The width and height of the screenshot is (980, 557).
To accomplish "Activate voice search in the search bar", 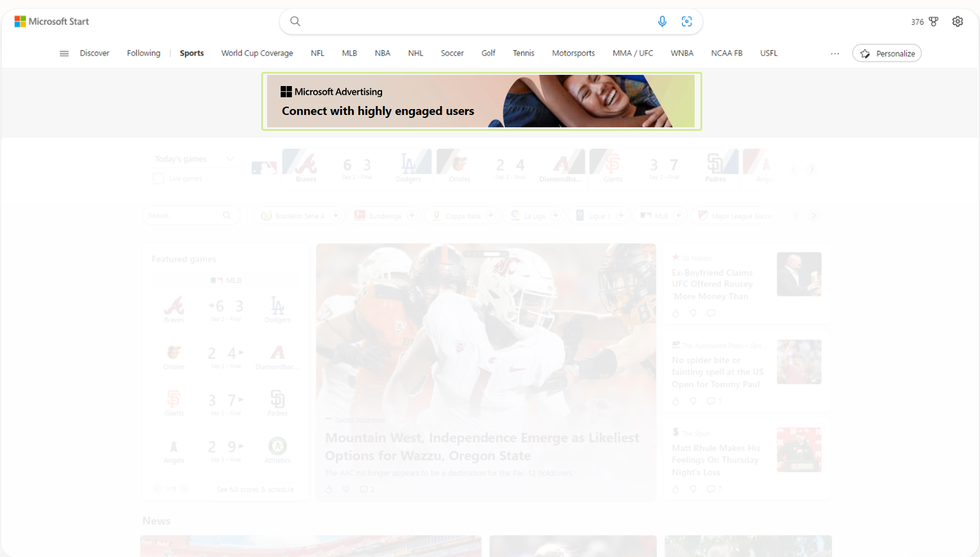I will (x=662, y=21).
